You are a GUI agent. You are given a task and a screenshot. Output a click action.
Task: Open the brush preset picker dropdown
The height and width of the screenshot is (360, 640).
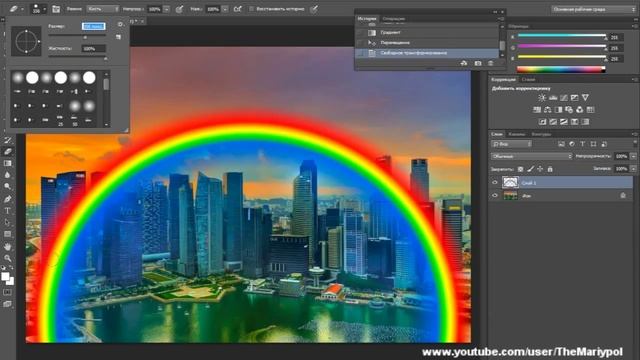[39, 9]
